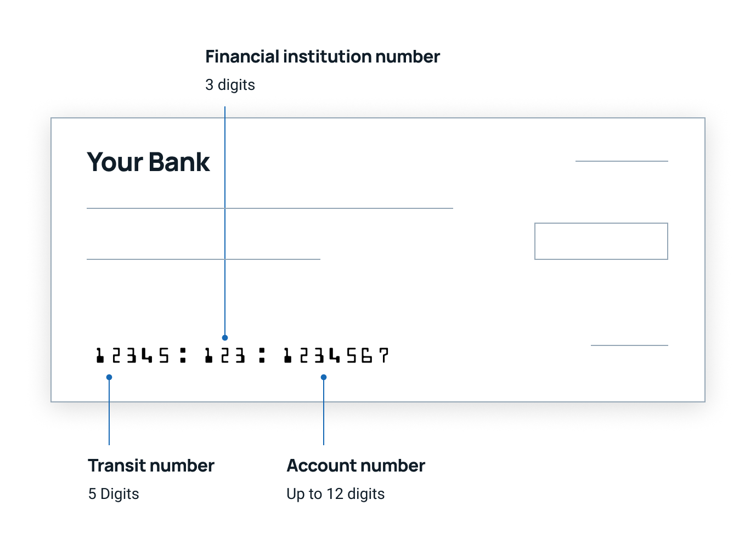Click the signature line at cheque bottom right
The height and width of the screenshot is (545, 756).
pyautogui.click(x=629, y=345)
